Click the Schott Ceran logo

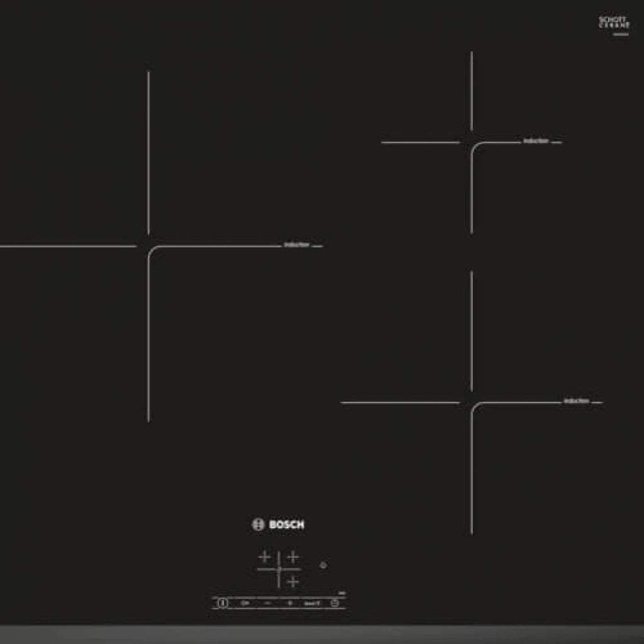point(614,23)
